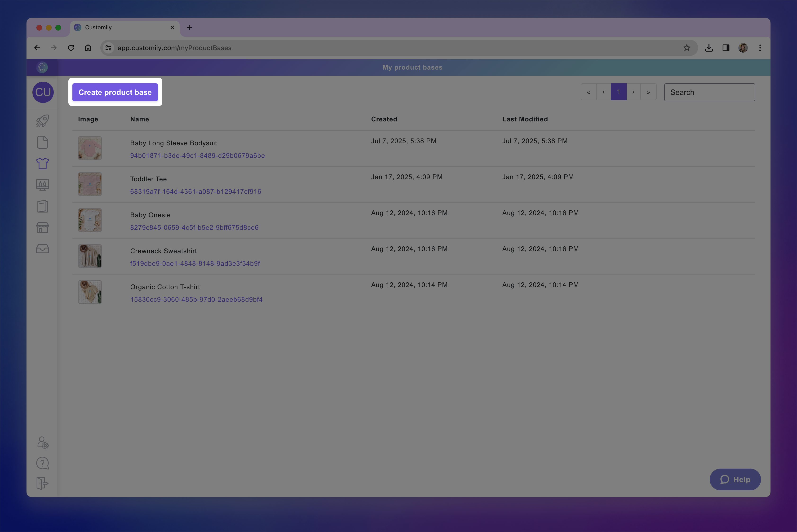Viewport: 797px width, 532px height.
Task: Go to next page with single chevron
Action: pyautogui.click(x=633, y=92)
